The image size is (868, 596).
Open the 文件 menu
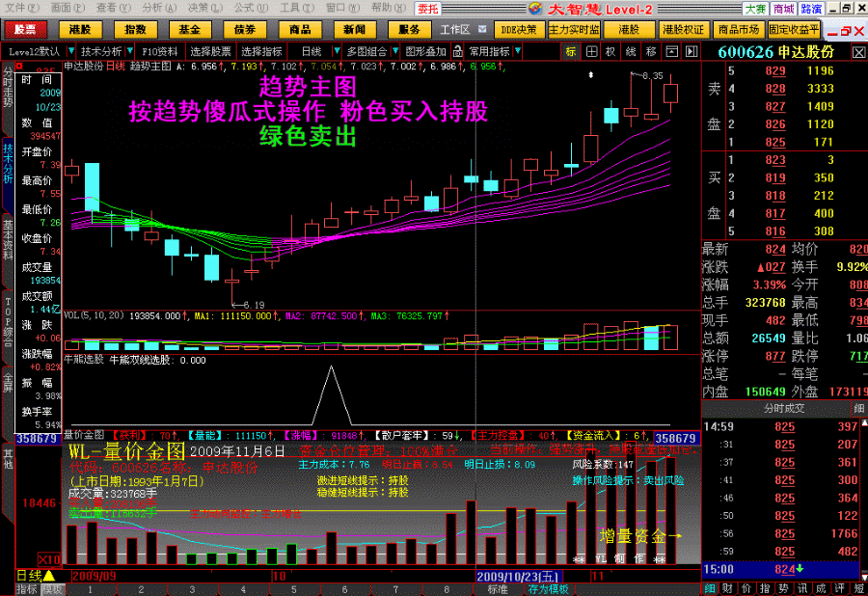point(22,8)
